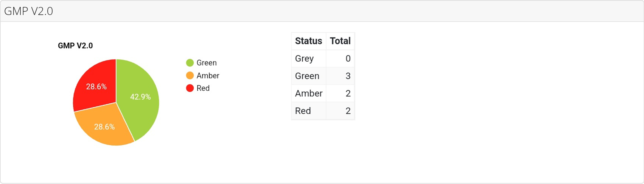
Task: Click the Grey total value 0
Action: (x=348, y=58)
